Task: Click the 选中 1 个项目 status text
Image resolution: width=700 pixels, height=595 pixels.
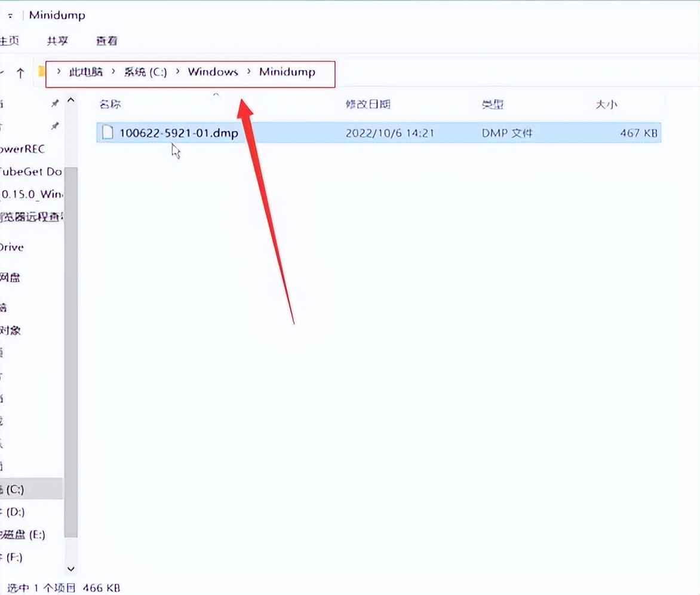Action: (41, 588)
